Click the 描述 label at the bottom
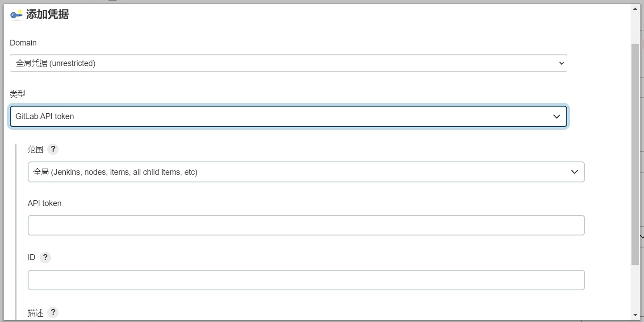This screenshot has height=322, width=644. [35, 312]
